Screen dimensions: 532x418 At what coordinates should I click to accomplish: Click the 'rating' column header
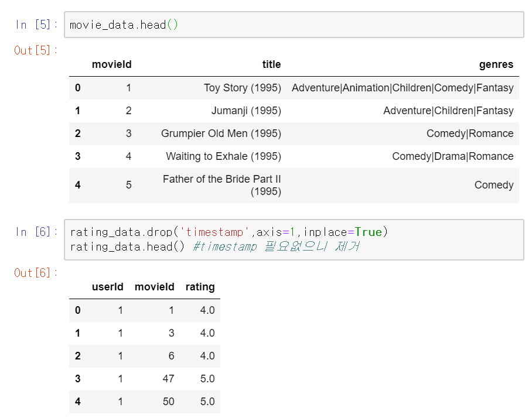(x=200, y=287)
